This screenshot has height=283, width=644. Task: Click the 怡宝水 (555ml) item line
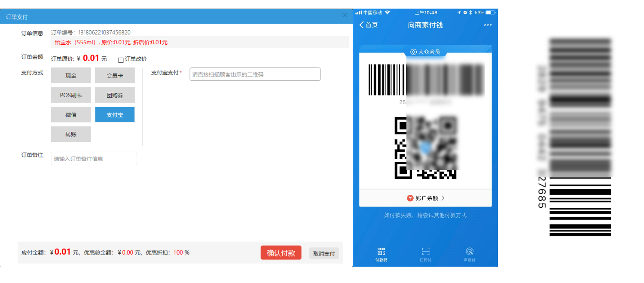[111, 42]
